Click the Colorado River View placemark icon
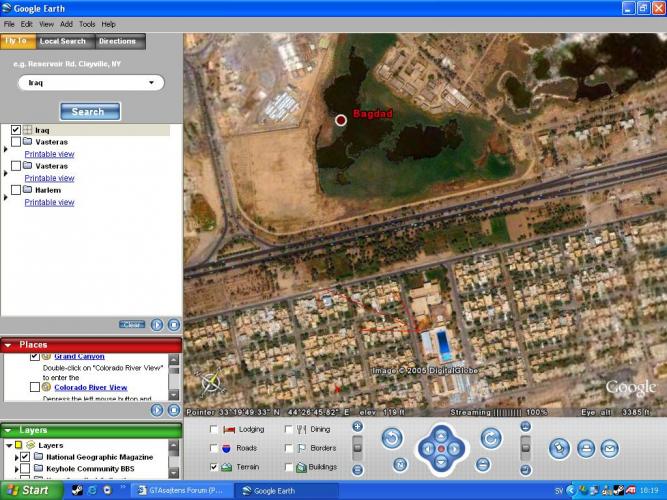This screenshot has height=500, width=667. click(47, 387)
